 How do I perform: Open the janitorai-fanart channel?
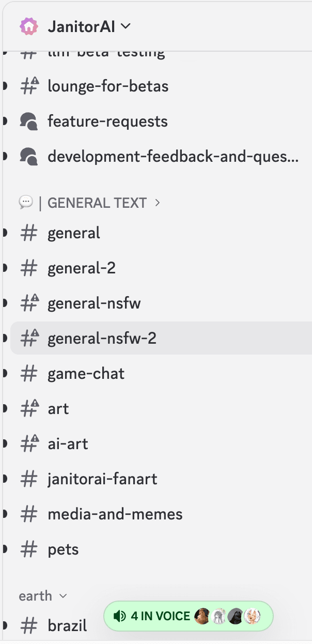point(161,479)
